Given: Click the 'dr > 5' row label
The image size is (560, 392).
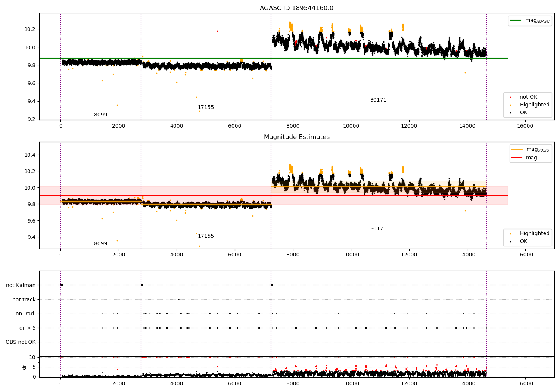Looking at the screenshot, I should [x=28, y=328].
